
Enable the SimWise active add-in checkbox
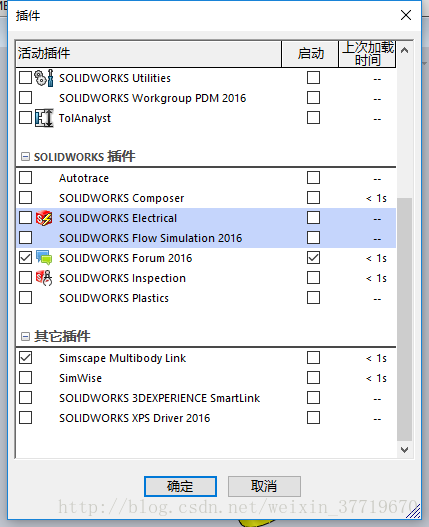click(26, 378)
